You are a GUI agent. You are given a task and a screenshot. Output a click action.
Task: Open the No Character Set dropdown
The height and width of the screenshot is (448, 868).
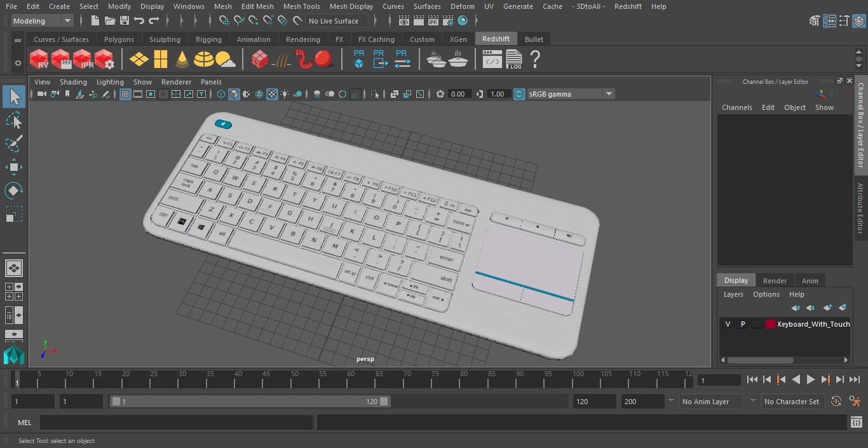pos(792,402)
